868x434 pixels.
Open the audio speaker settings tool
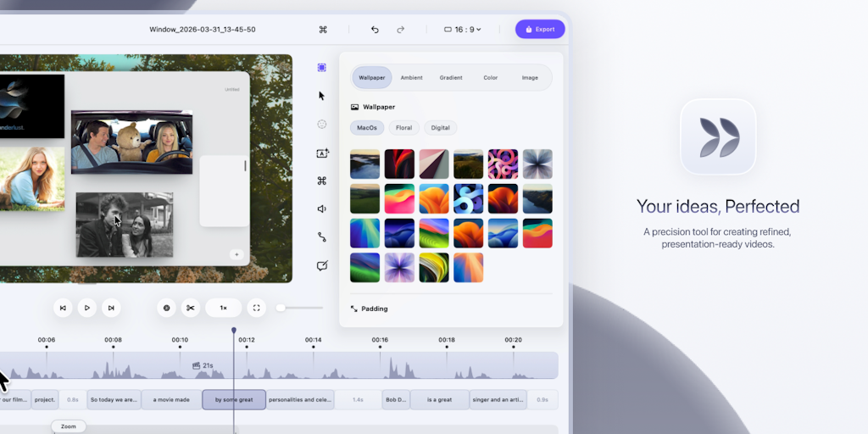tap(321, 209)
